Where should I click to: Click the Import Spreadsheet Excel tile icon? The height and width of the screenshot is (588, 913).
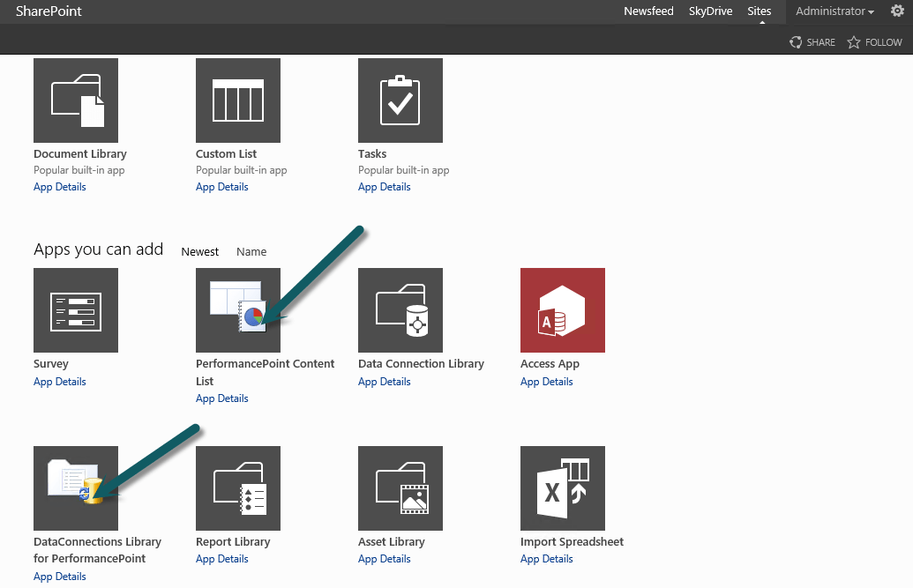tap(563, 488)
